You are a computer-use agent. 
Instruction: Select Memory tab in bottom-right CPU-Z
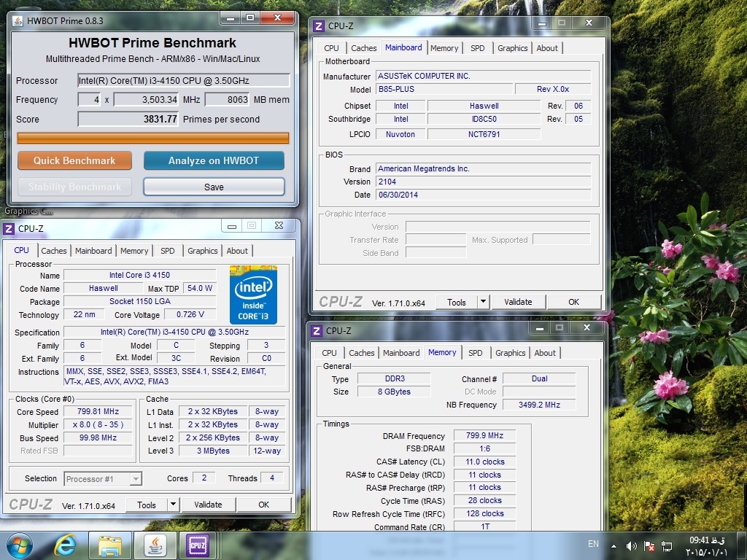(x=442, y=352)
